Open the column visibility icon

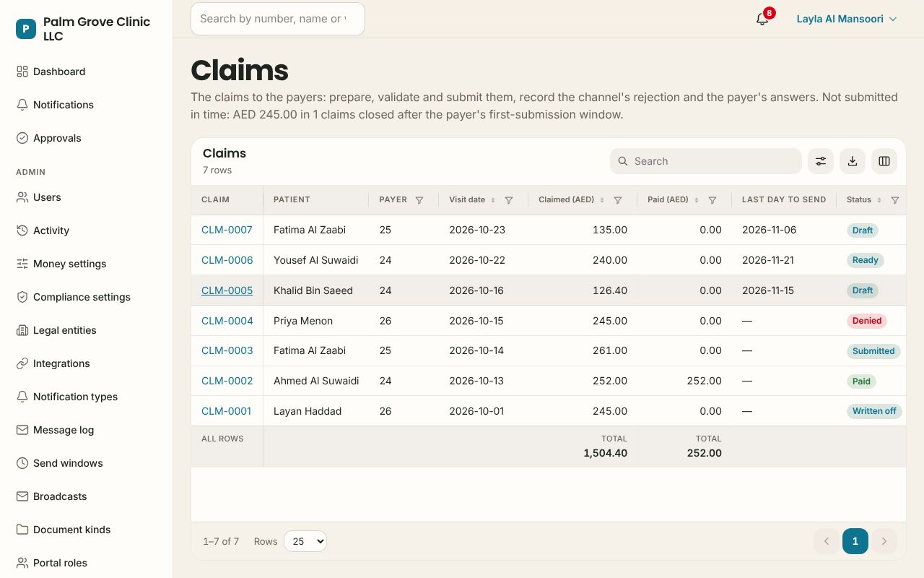(x=884, y=161)
